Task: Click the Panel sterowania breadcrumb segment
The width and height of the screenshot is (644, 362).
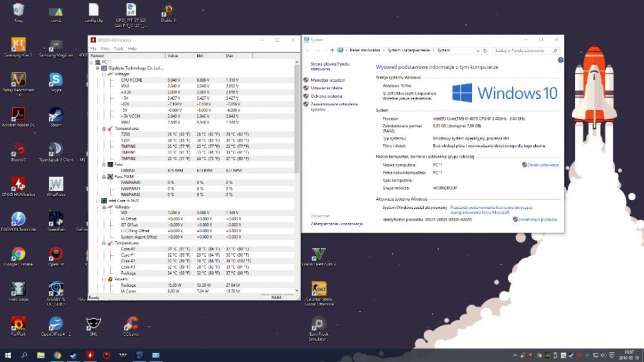Action: (364, 50)
